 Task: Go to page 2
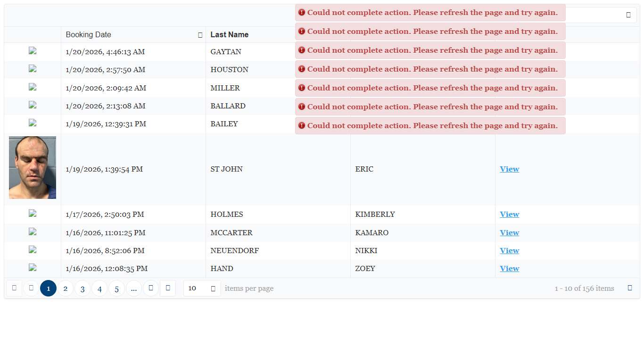coord(66,288)
